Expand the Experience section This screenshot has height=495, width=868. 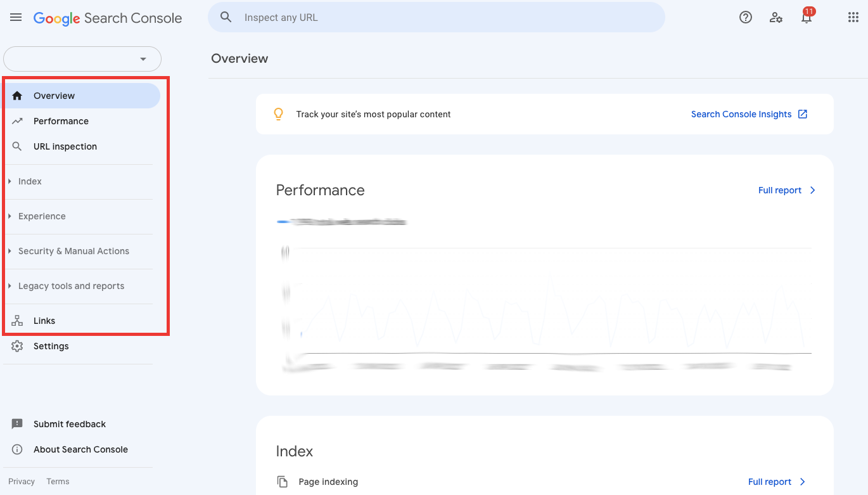pyautogui.click(x=42, y=216)
